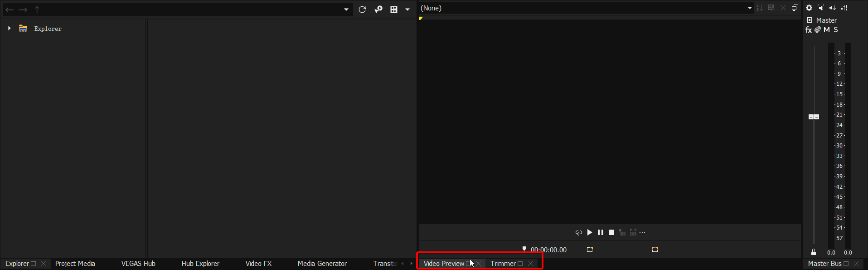The width and height of the screenshot is (868, 270).
Task: Click the three-dots more transport button
Action: coord(642,233)
